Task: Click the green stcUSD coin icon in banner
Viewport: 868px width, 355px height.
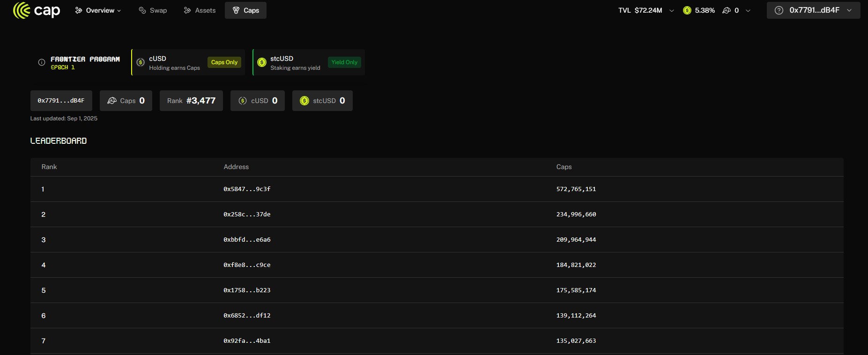Action: point(262,62)
